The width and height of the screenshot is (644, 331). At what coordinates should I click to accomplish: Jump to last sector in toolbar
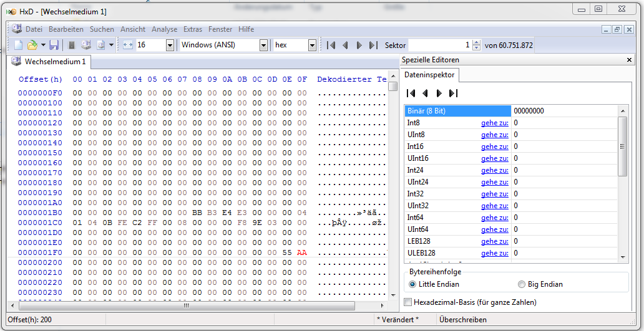(x=373, y=45)
